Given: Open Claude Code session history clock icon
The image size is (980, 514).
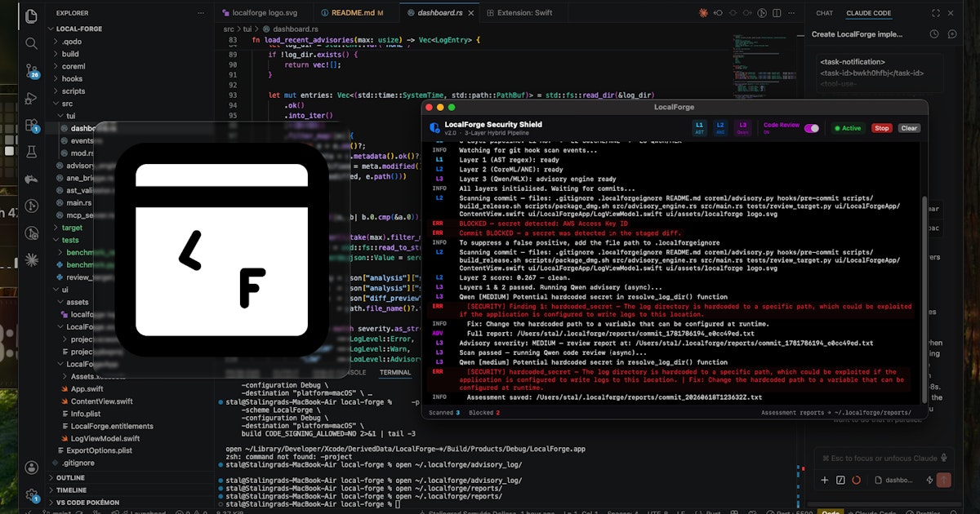Looking at the screenshot, I should (x=934, y=34).
